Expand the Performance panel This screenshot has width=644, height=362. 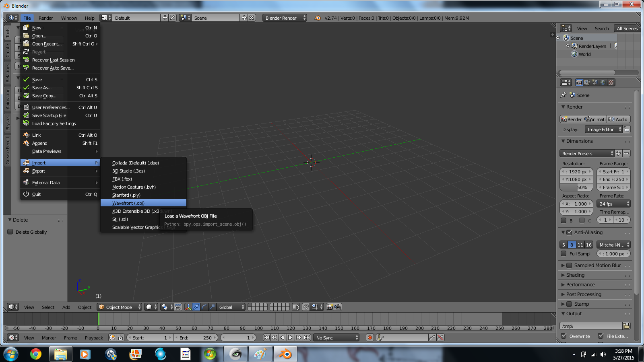(580, 285)
